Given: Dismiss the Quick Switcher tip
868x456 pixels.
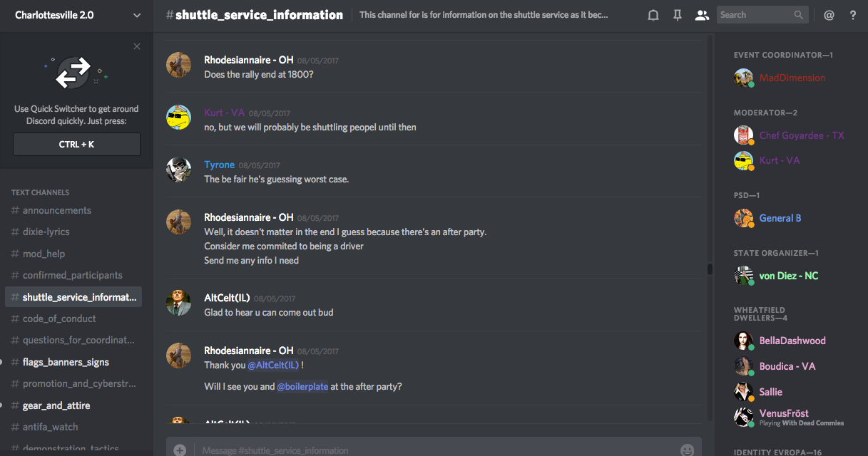Looking at the screenshot, I should pyautogui.click(x=137, y=47).
